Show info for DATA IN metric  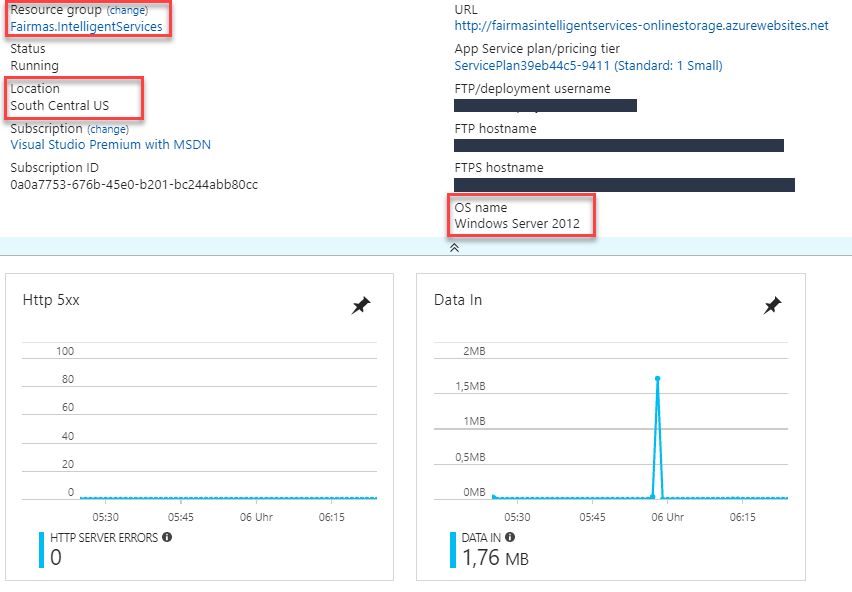point(510,537)
